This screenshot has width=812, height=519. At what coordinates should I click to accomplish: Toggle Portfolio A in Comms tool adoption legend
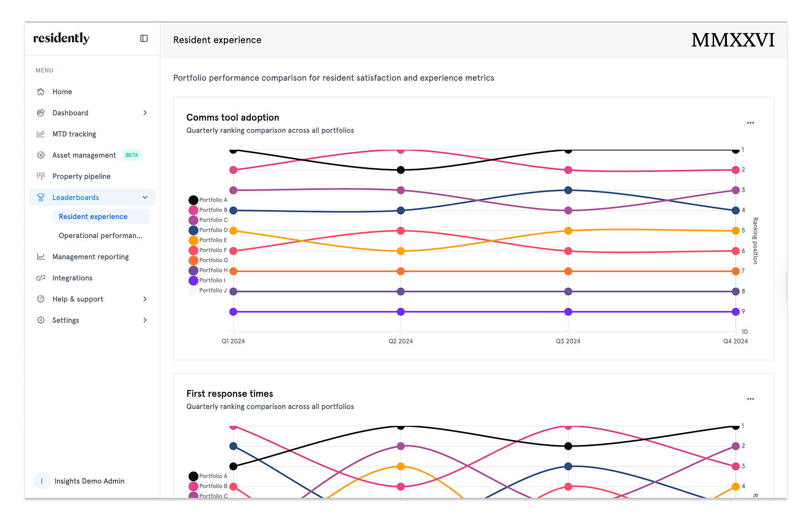(208, 200)
